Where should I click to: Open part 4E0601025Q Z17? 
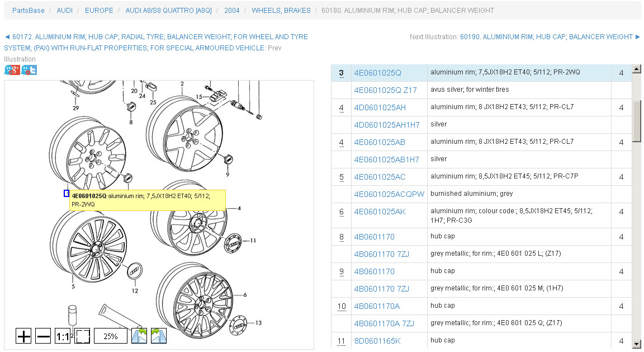385,91
